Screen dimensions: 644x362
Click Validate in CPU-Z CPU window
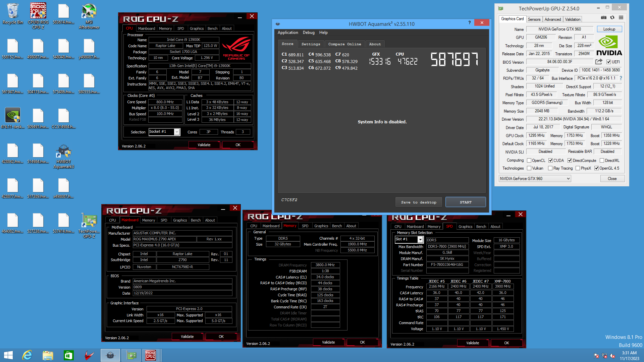pos(204,145)
